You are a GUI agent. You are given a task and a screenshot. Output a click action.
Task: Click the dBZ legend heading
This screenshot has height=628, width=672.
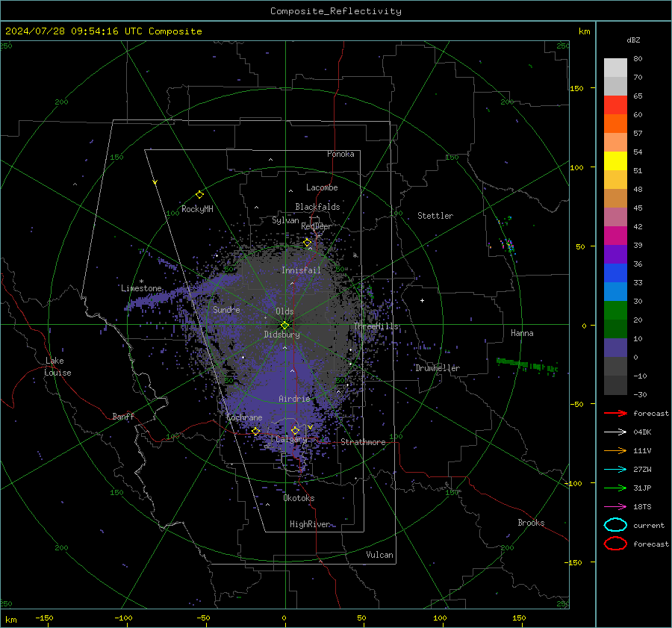(x=633, y=40)
